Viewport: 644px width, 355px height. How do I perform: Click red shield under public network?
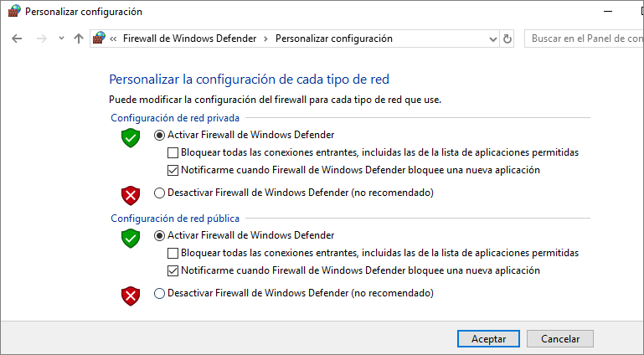(x=131, y=296)
